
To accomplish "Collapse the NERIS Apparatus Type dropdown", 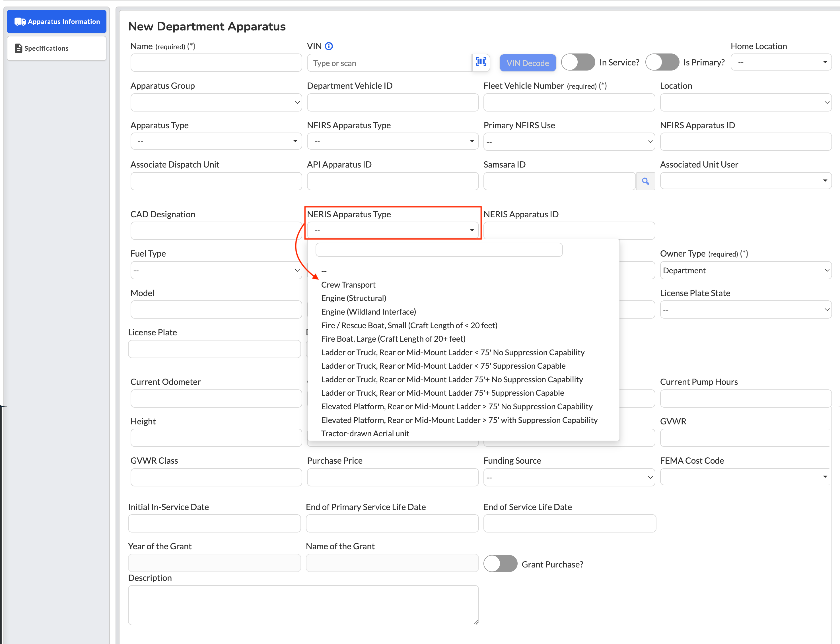I will [x=393, y=230].
